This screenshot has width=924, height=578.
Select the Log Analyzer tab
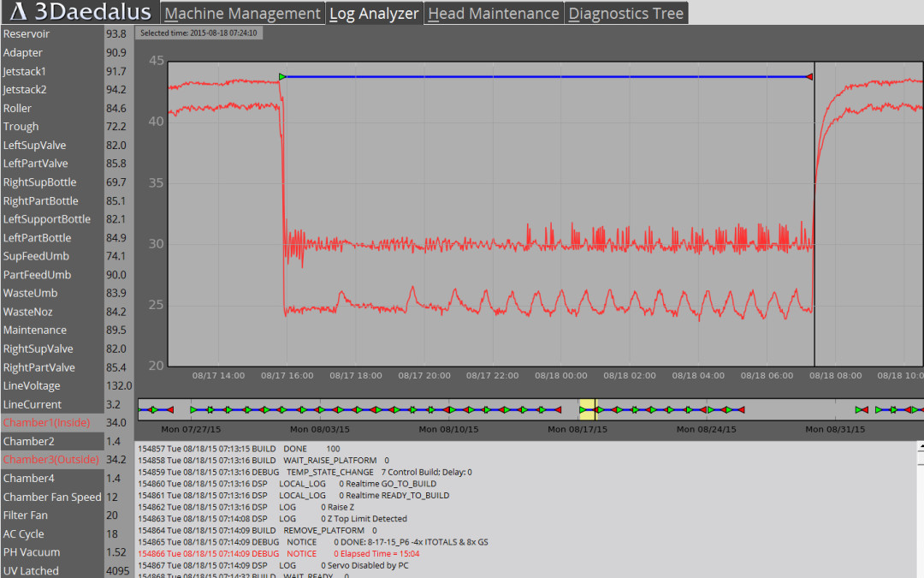click(x=375, y=14)
